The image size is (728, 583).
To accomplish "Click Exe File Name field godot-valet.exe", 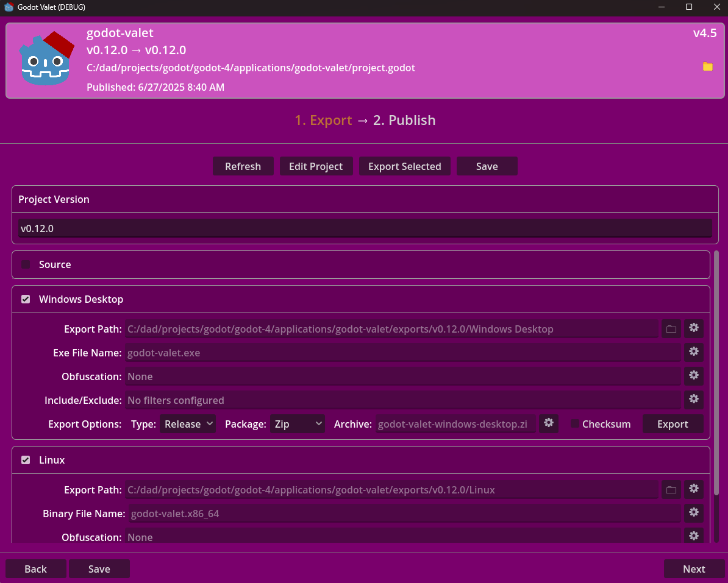I will (x=402, y=353).
